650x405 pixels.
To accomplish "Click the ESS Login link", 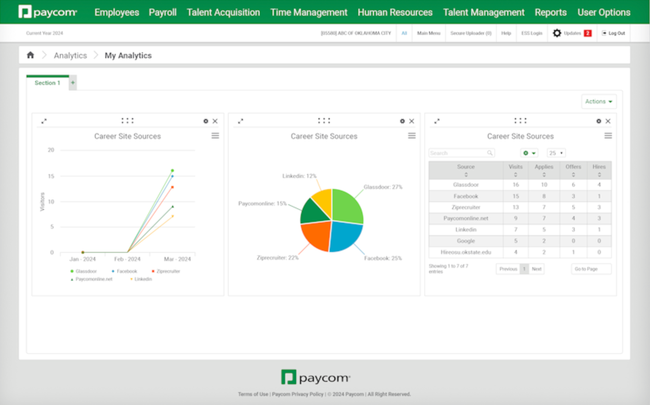I will 532,33.
